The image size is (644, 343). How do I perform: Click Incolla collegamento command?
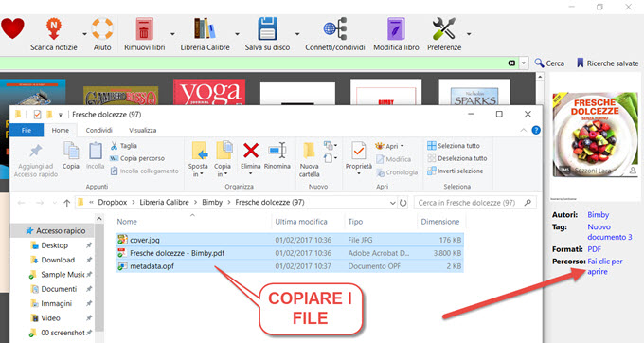pyautogui.click(x=144, y=171)
